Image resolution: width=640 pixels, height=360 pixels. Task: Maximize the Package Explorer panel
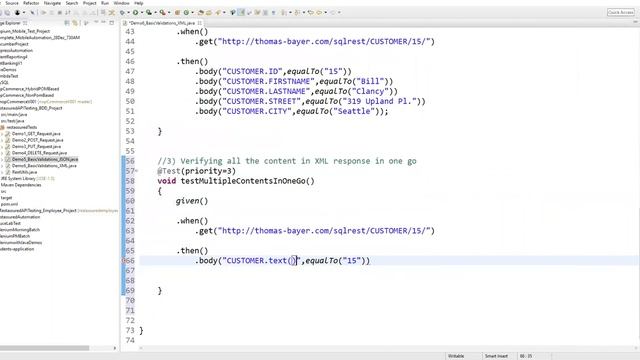[112, 23]
